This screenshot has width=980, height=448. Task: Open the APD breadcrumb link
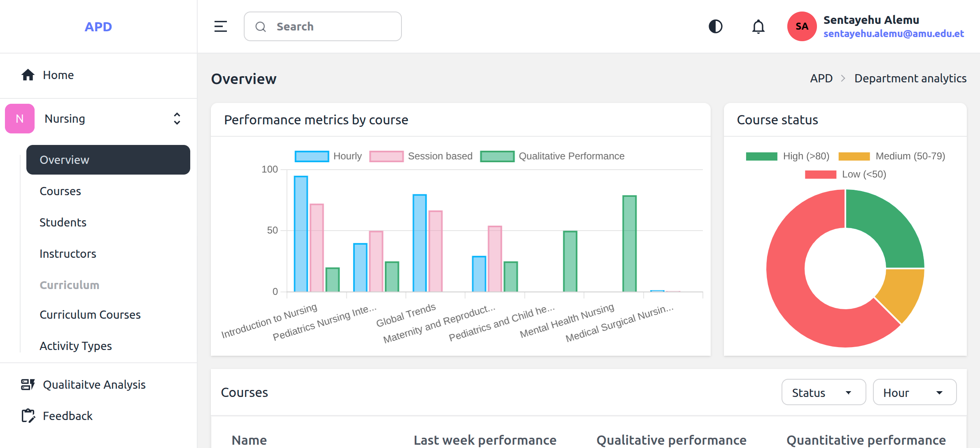[x=821, y=78]
